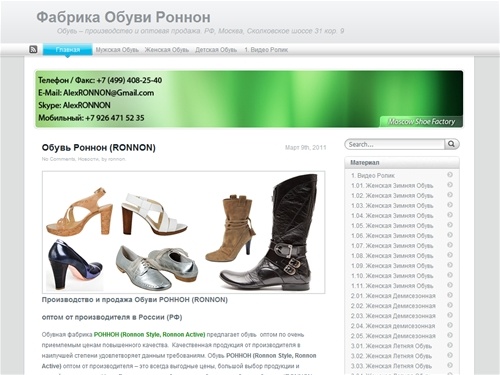Click arrow icon beside 2.04. Женская демисезонная
Image resolution: width=500 pixels, height=375 pixels.
450,325
